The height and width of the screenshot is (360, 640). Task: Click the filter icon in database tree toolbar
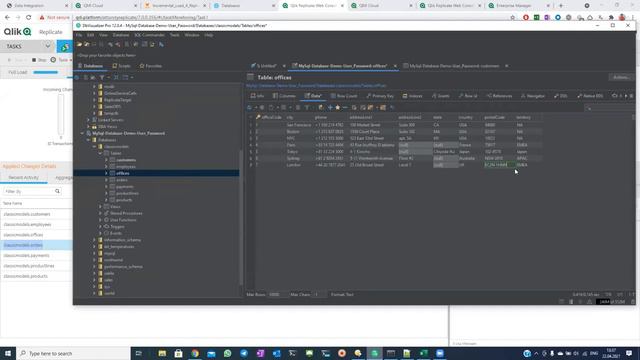[x=102, y=78]
